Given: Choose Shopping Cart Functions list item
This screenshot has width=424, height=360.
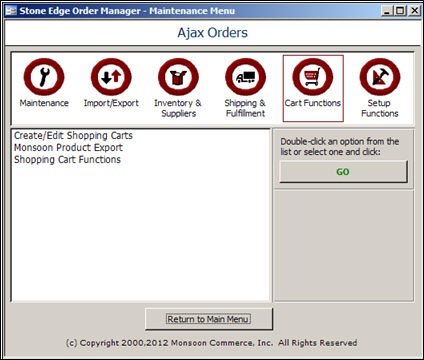Looking at the screenshot, I should click(67, 159).
